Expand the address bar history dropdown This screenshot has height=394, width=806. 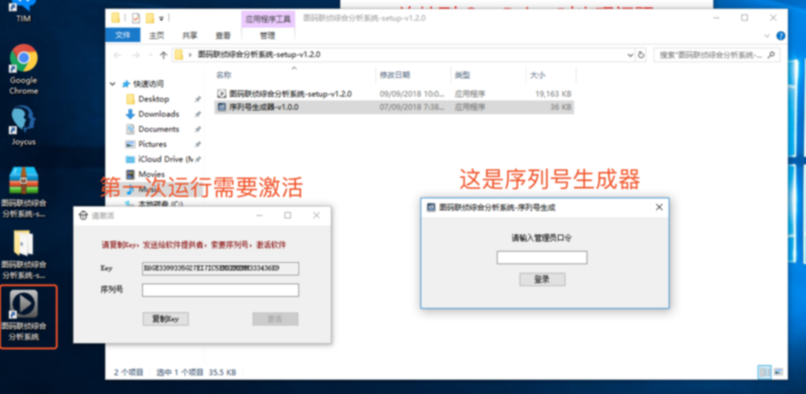(630, 55)
